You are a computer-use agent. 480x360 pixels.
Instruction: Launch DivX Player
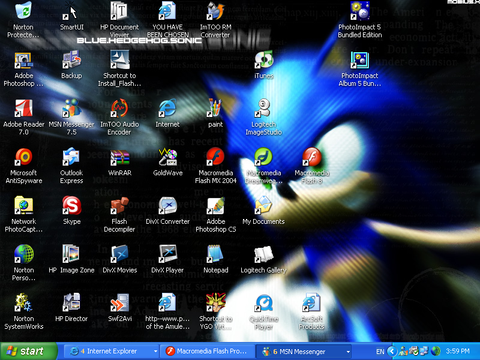point(167,254)
